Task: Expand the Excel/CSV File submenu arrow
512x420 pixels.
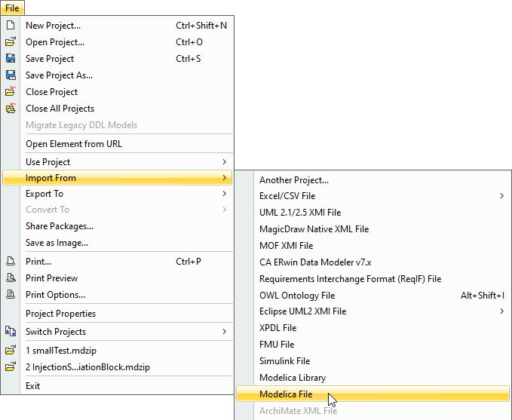Action: click(x=502, y=196)
